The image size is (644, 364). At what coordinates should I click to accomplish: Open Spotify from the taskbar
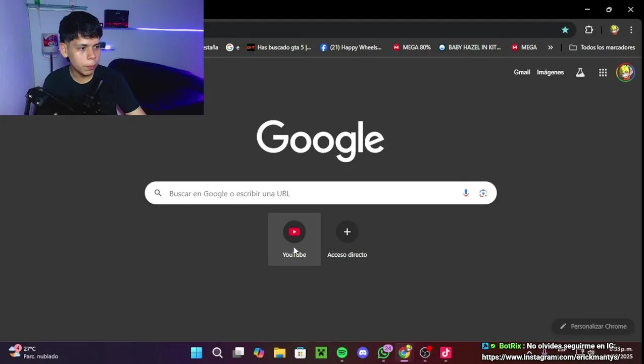[x=342, y=352]
